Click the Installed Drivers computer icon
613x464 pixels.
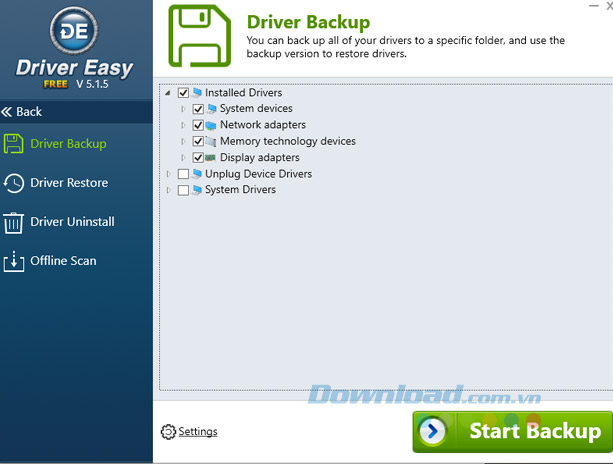pyautogui.click(x=197, y=93)
